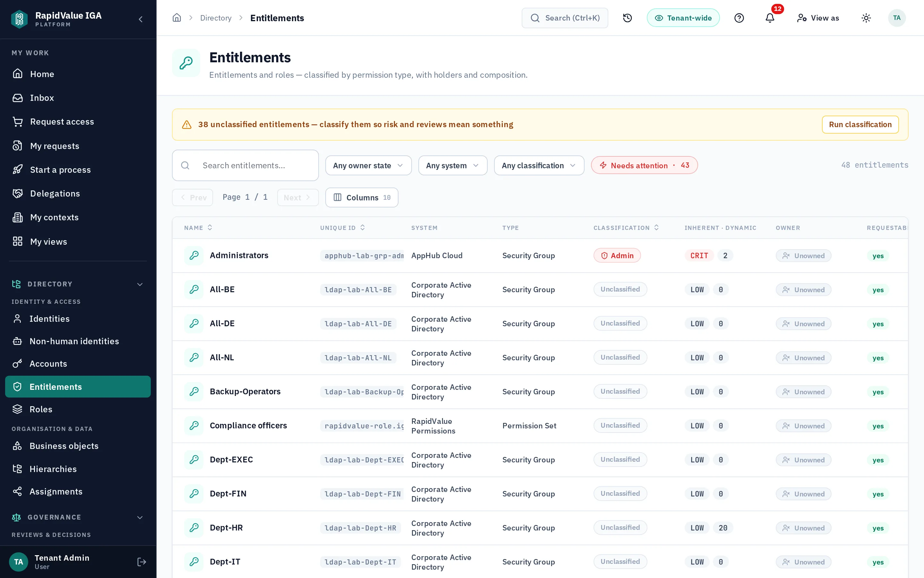Image resolution: width=924 pixels, height=578 pixels.
Task: Click the Prev page button
Action: [x=193, y=197]
